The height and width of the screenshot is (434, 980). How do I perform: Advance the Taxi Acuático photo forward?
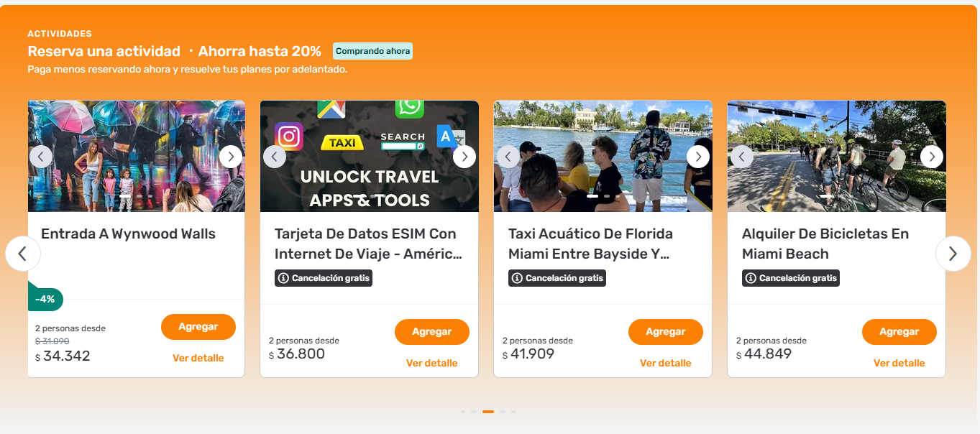point(698,157)
